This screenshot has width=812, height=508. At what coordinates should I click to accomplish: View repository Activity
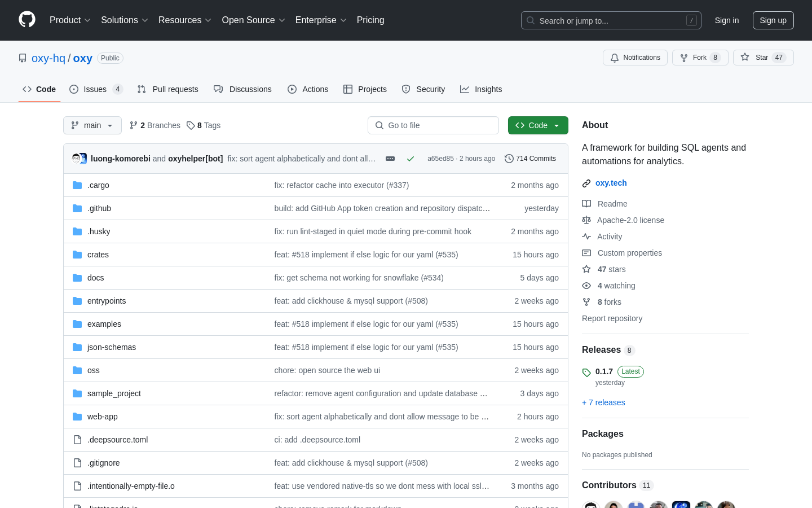coord(602,237)
